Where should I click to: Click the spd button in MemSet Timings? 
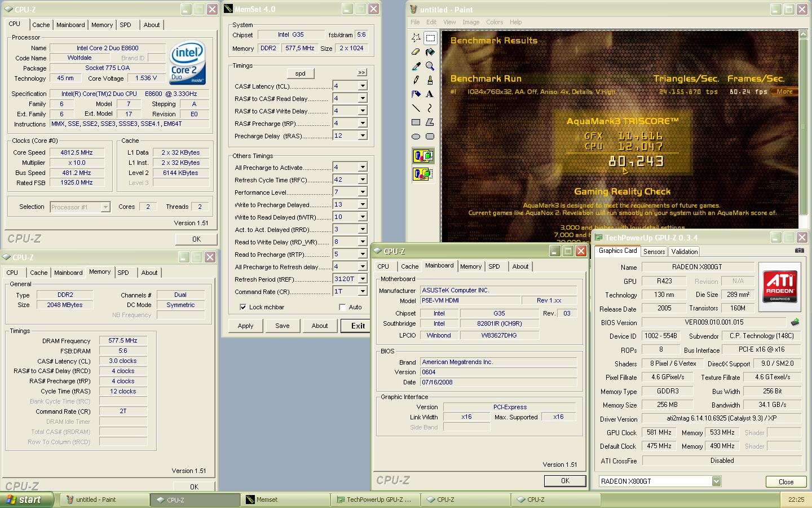(301, 73)
